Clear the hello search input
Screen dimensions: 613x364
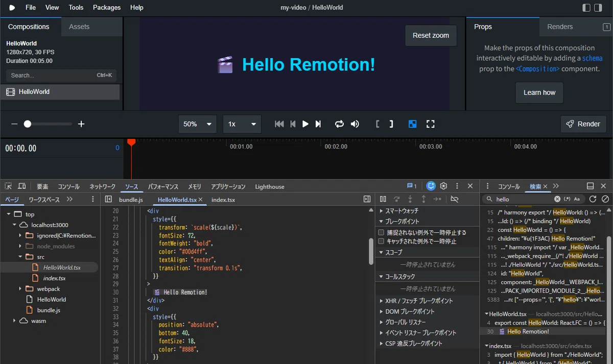[x=557, y=199]
